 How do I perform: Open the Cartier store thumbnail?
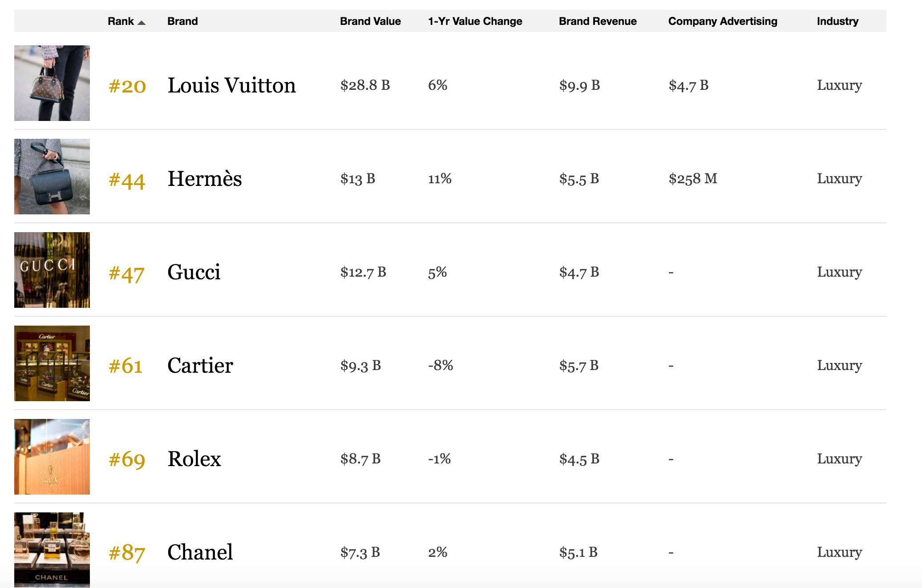[x=52, y=363]
